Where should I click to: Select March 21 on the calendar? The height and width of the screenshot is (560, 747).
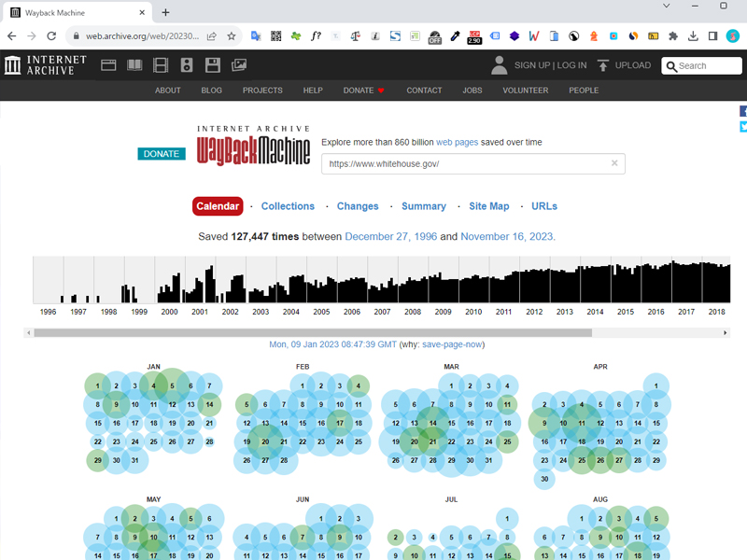432,441
